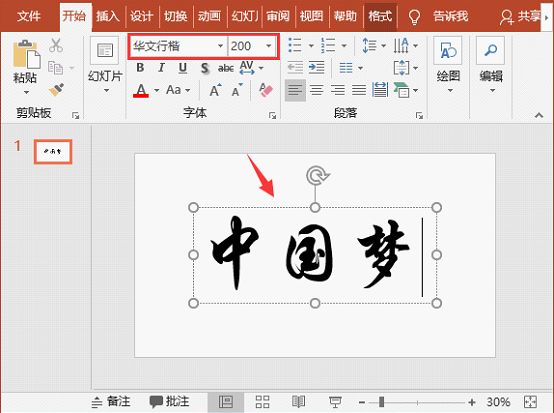Viewport: 554px width, 413px height.
Task: Expand the font color dropdown arrow
Action: pyautogui.click(x=156, y=90)
